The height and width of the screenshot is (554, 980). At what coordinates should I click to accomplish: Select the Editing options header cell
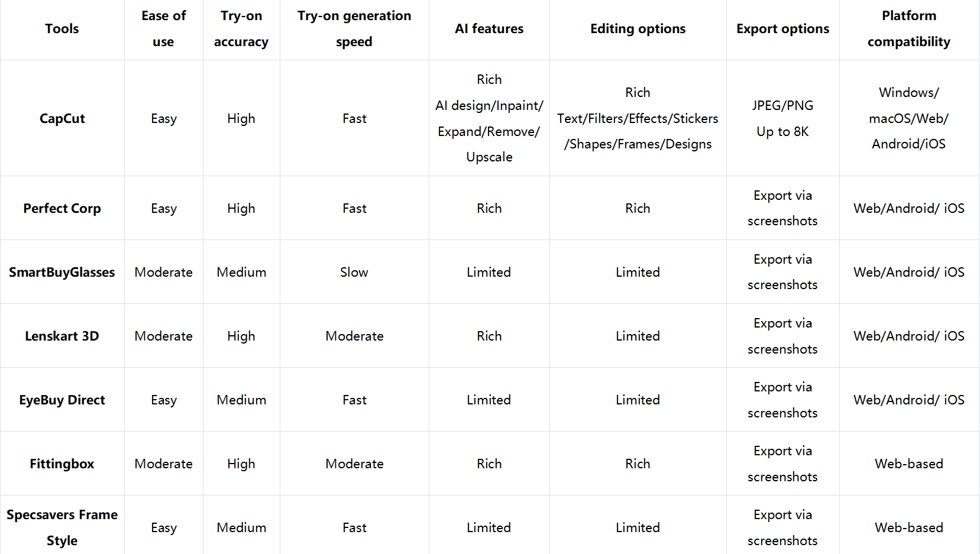click(x=638, y=29)
